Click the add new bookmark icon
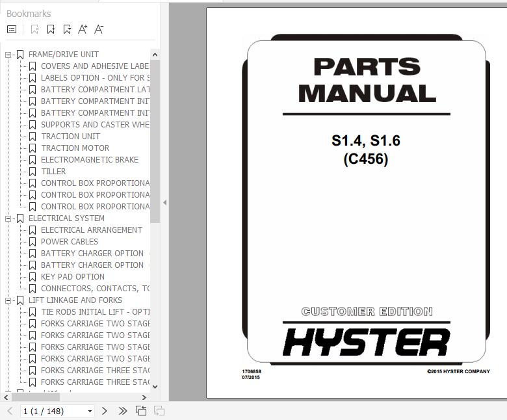This screenshot has width=507, height=420. coord(51,29)
